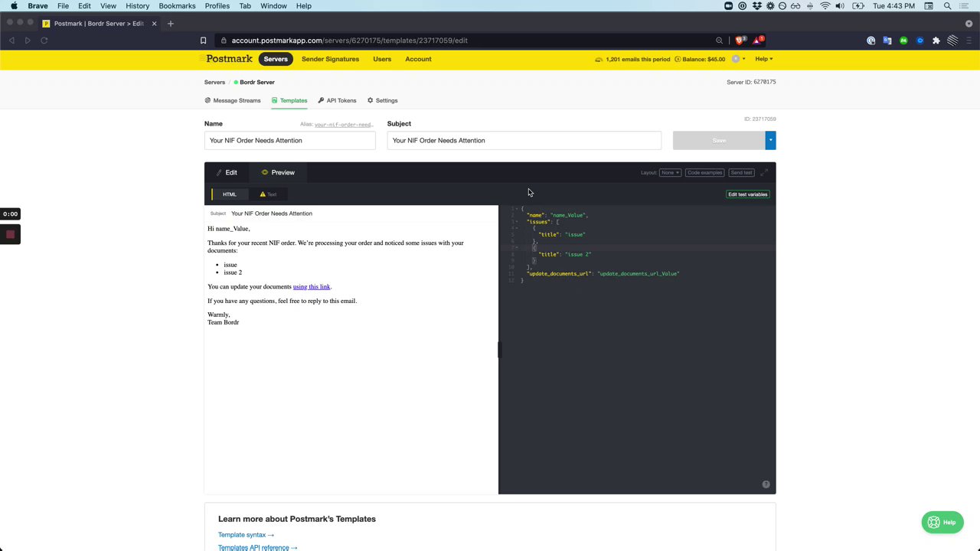The width and height of the screenshot is (980, 551).
Task: Click the template alias link
Action: (343, 125)
